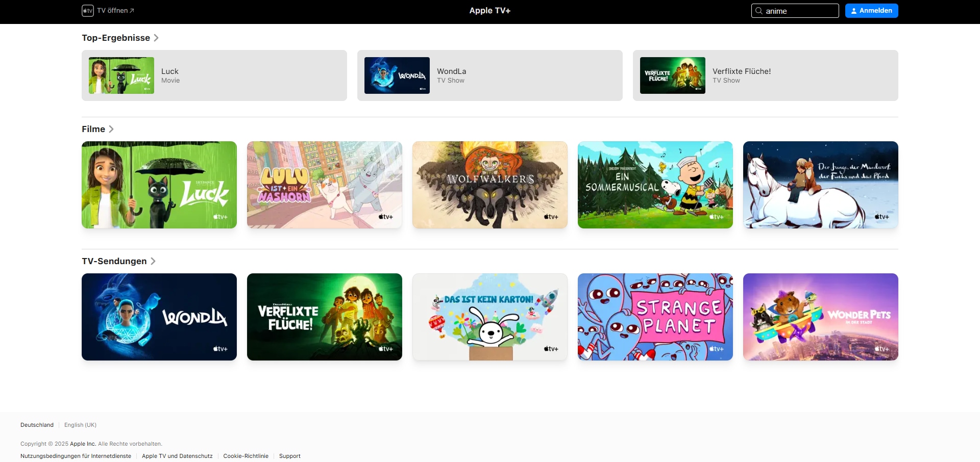Screen dimensions: 980x462
Task: Expand the Filme section chevron
Action: [x=111, y=129]
